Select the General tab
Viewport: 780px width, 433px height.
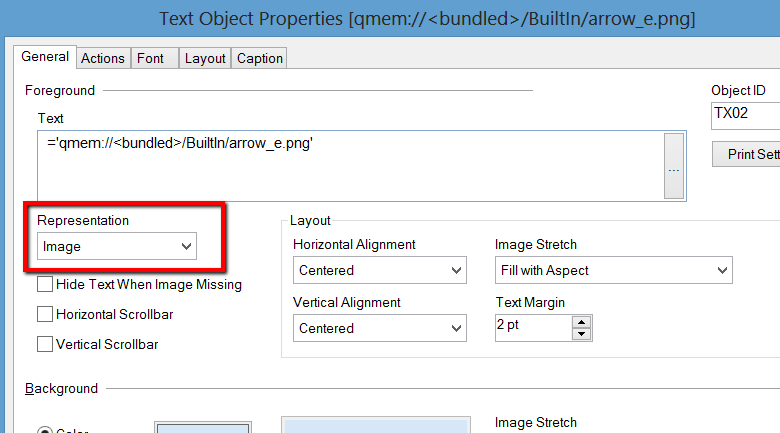point(46,57)
